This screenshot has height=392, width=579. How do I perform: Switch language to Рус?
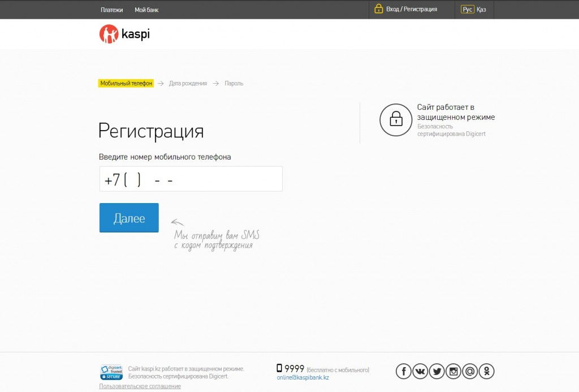tap(467, 10)
